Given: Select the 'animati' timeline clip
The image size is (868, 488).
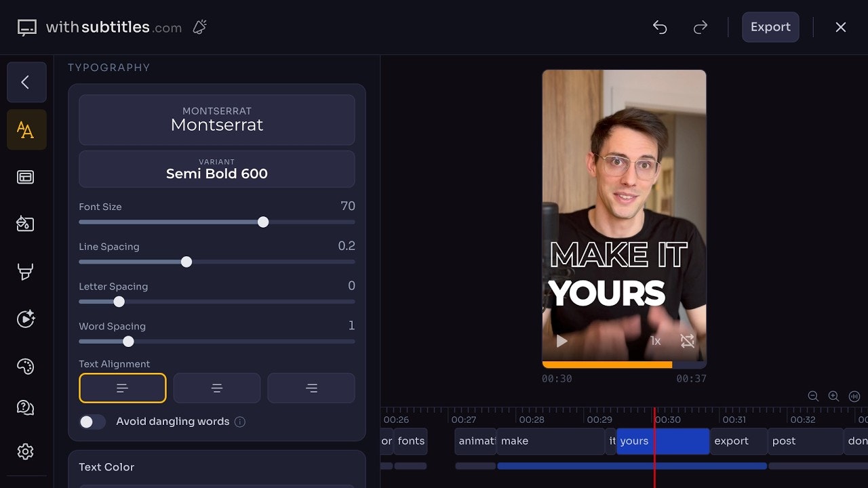Looking at the screenshot, I should point(475,441).
